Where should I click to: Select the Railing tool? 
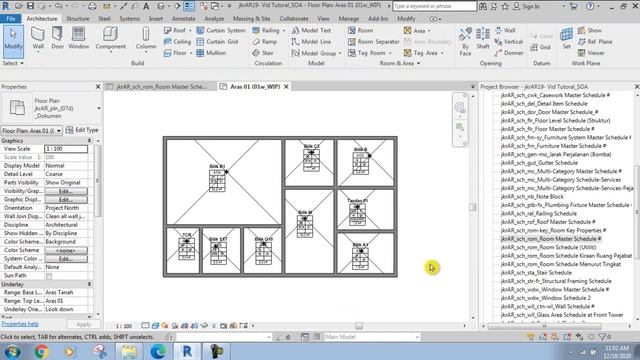pyautogui.click(x=269, y=30)
